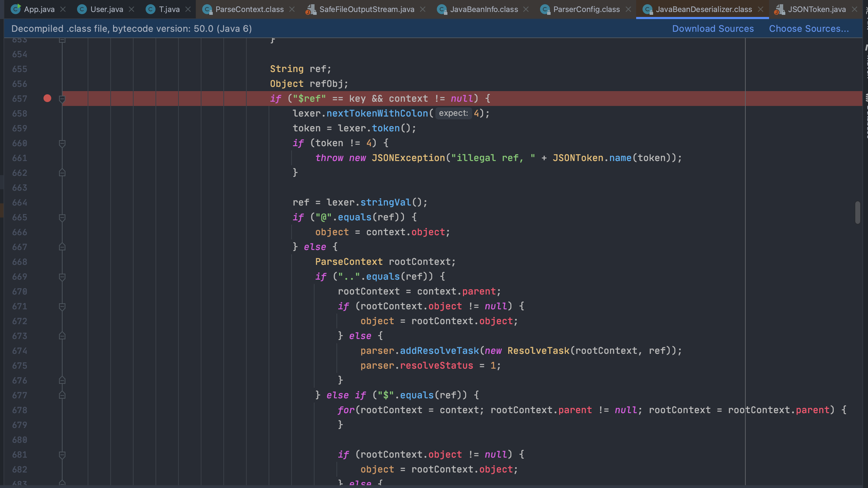Toggle a breakpoint on line 664

point(47,202)
